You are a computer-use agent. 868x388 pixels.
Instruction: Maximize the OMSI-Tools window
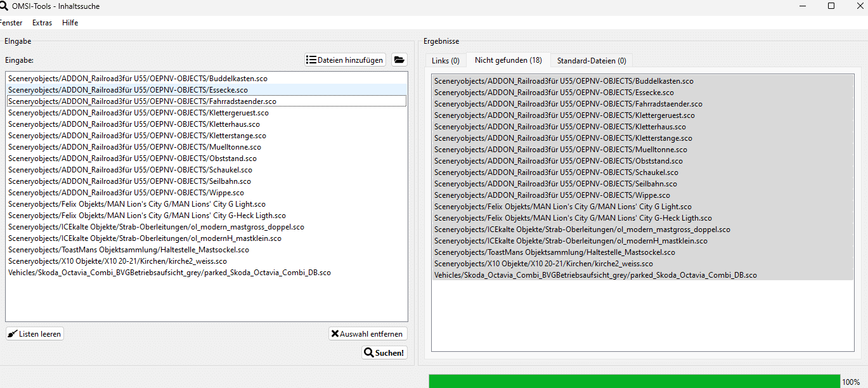(x=831, y=6)
